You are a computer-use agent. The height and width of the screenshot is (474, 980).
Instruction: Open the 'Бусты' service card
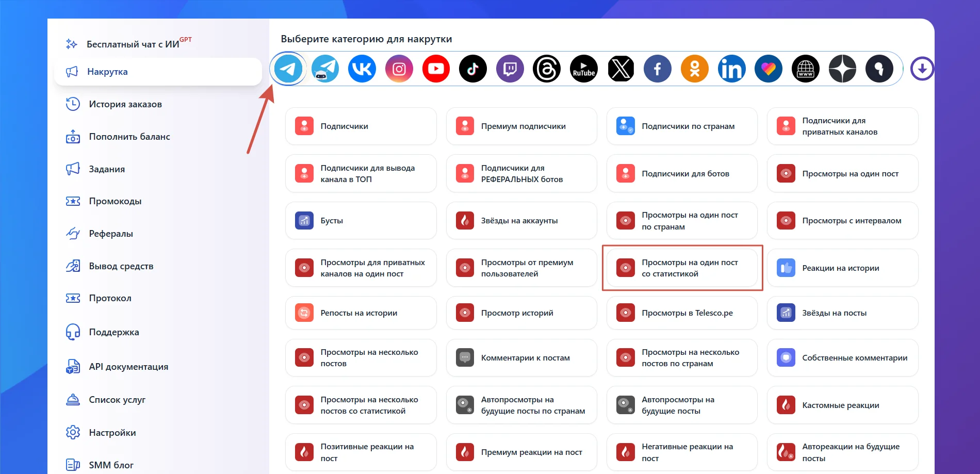pos(361,221)
